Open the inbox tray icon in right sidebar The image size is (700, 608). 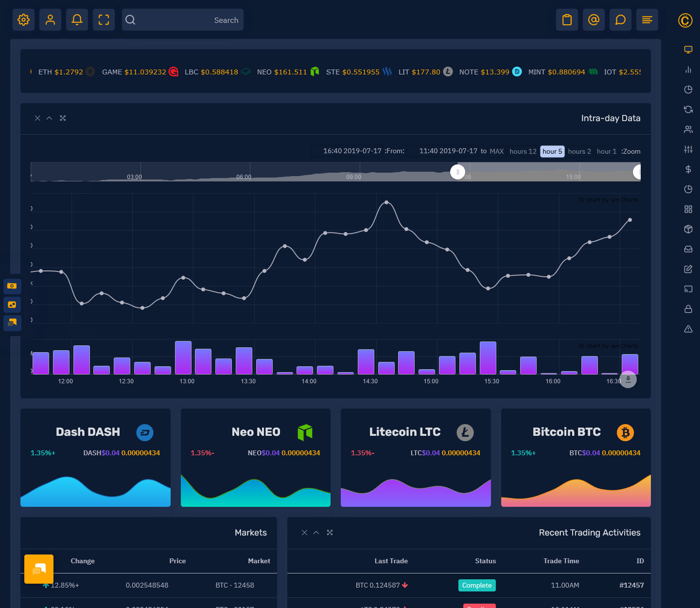coord(688,249)
